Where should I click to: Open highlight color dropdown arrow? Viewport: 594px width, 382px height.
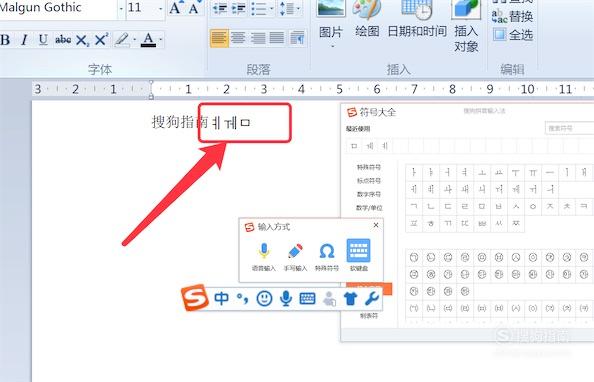point(135,39)
